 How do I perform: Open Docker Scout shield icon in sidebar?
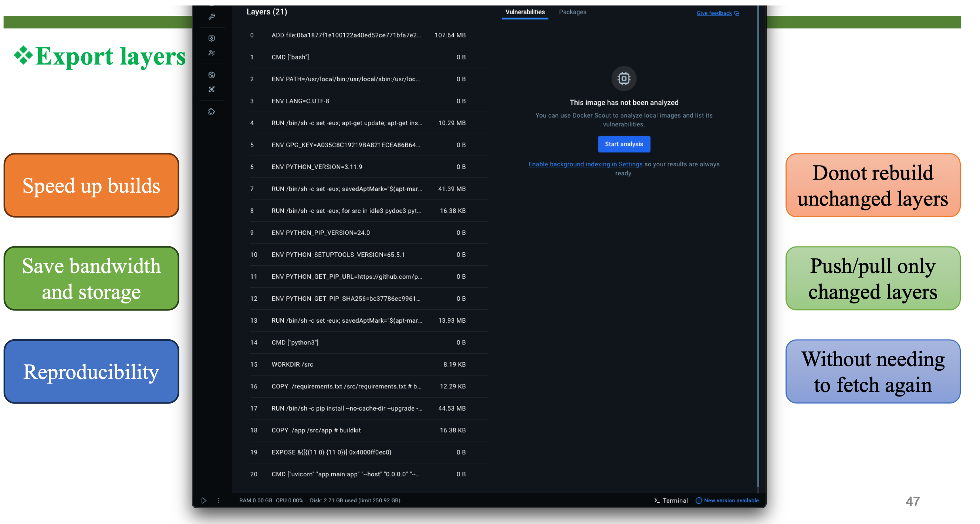click(212, 38)
